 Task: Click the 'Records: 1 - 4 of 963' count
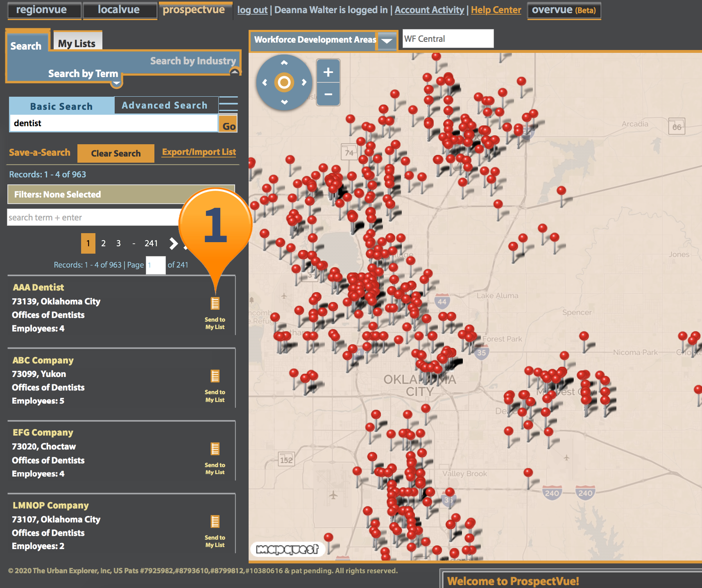click(x=48, y=174)
